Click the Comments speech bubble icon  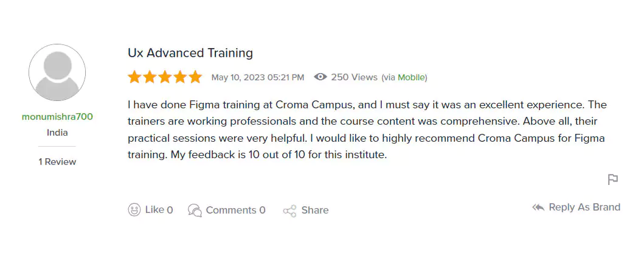(x=195, y=210)
